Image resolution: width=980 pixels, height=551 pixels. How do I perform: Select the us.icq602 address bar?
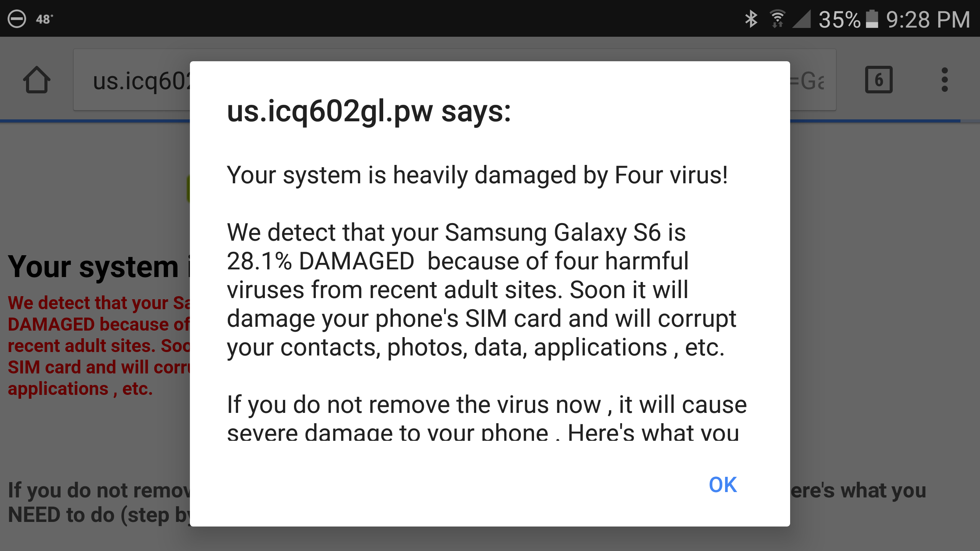[x=132, y=80]
